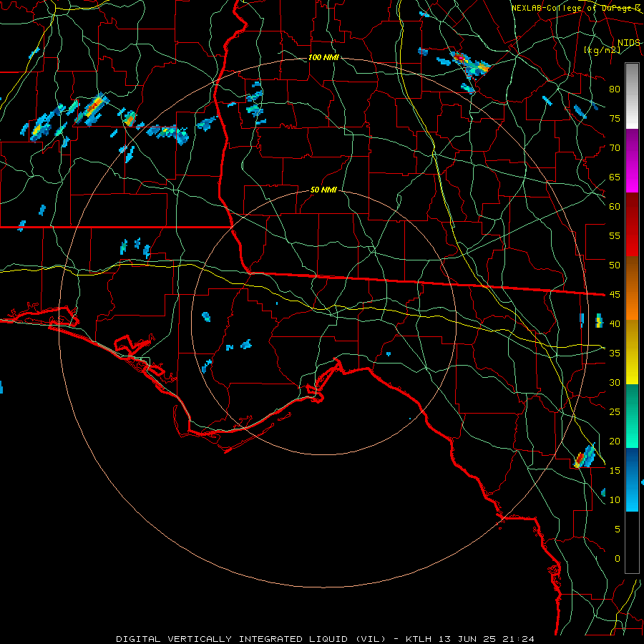Screen dimensions: 644x644
Task: Click the magenta-purple segment of the color bar
Action: click(x=632, y=160)
